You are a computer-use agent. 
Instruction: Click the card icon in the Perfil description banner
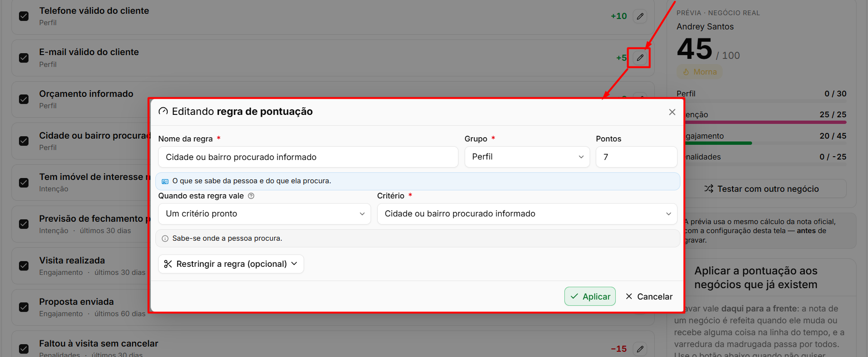pyautogui.click(x=165, y=181)
